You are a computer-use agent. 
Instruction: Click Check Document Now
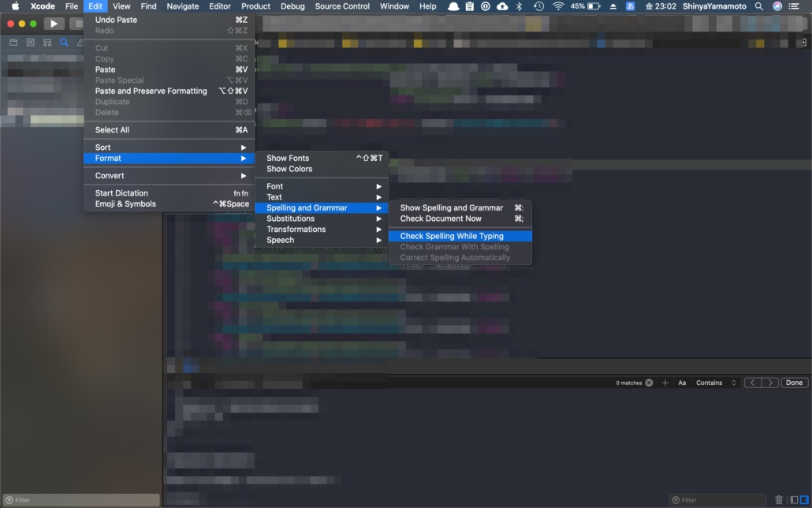(441, 219)
